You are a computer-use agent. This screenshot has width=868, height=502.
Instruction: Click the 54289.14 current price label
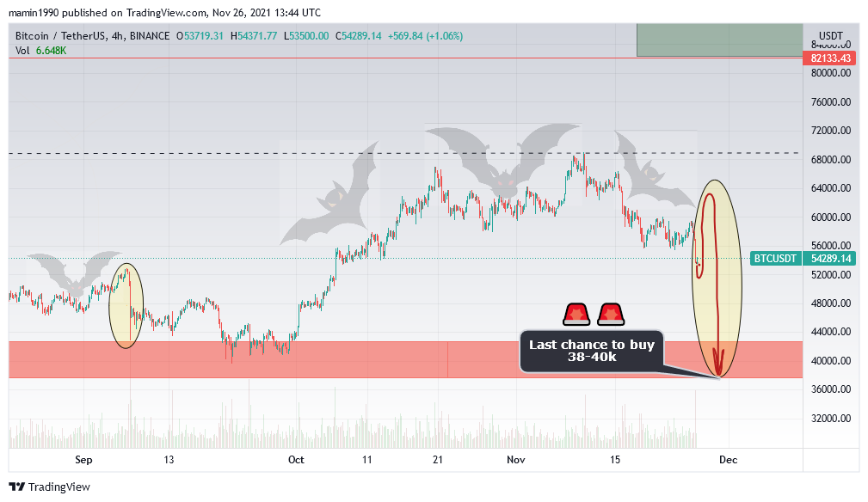[x=830, y=258]
